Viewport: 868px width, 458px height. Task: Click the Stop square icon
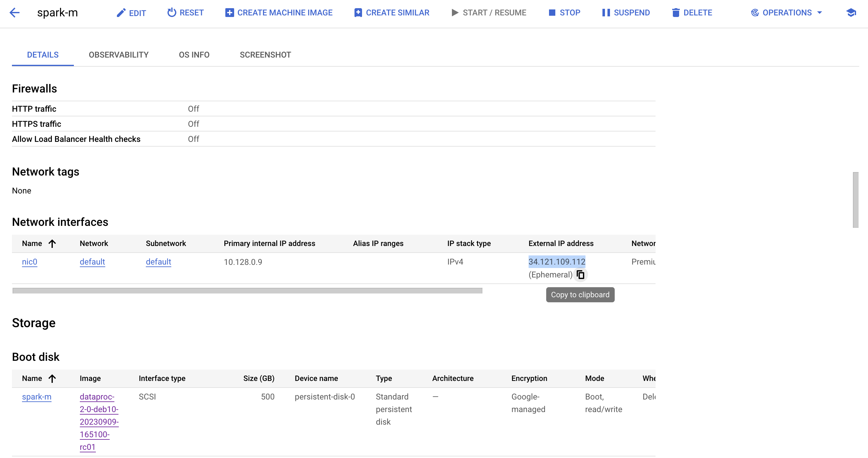coord(552,13)
